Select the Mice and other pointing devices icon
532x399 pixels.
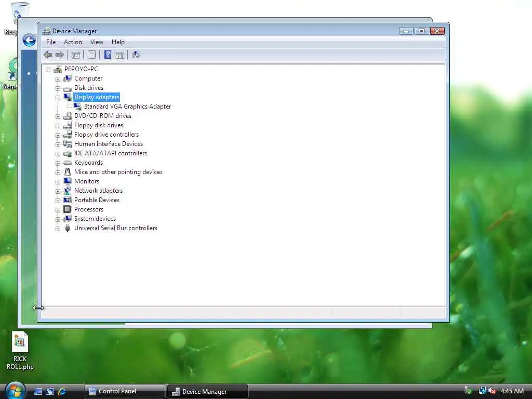68,172
